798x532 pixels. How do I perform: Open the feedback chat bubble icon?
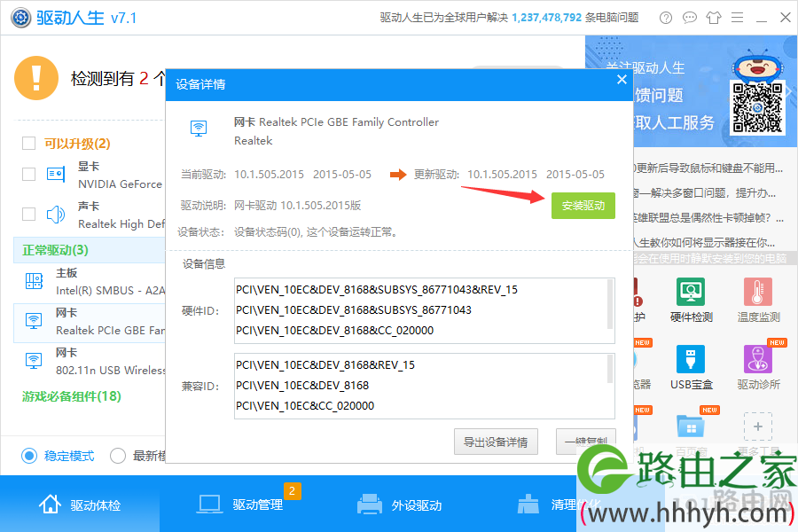click(x=689, y=18)
